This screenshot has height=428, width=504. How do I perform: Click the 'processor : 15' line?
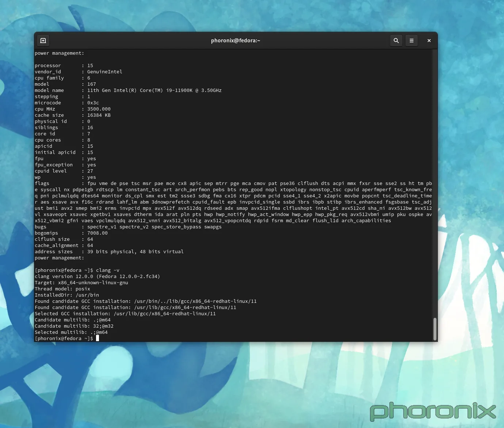[x=64, y=66]
